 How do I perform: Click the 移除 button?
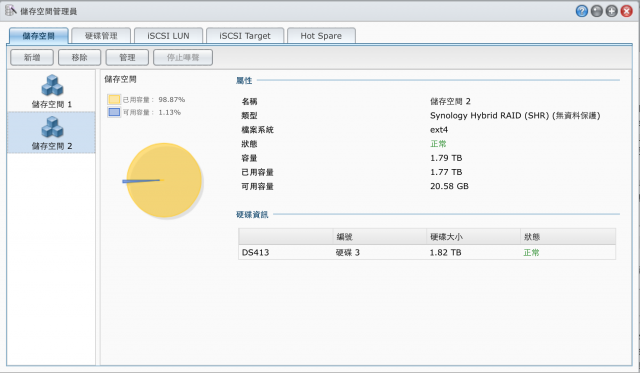click(x=80, y=58)
